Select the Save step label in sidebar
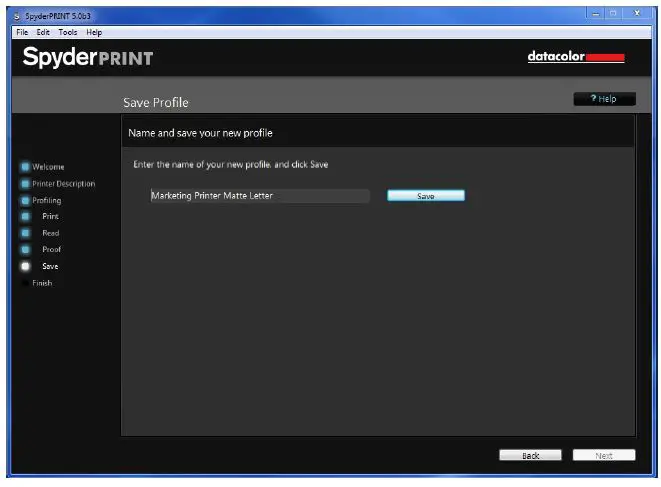This screenshot has width=661, height=487. 50,266
